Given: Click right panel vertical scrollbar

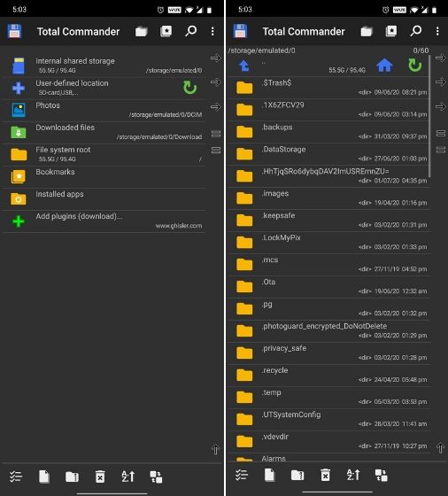Looking at the screenshot, I should 429,116.
